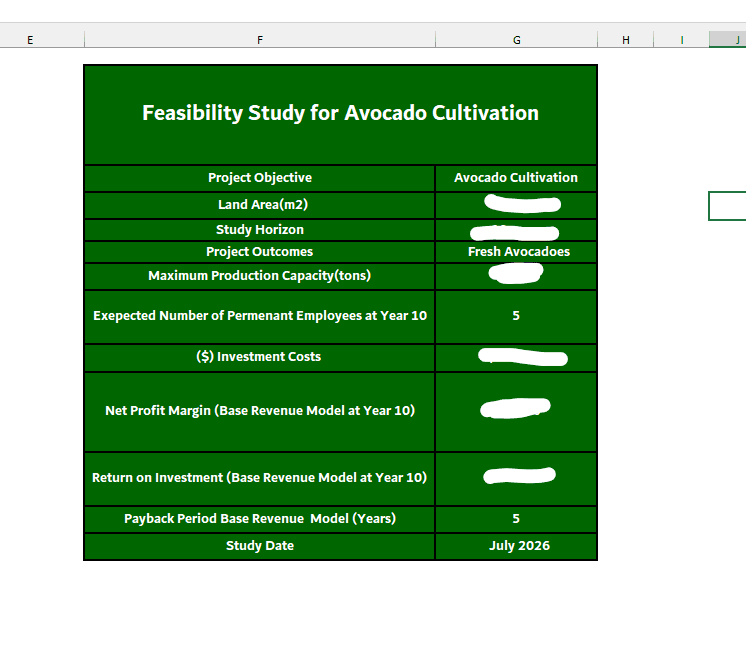Click the active selected cell in column J
This screenshot has height=648, width=746.
(x=727, y=206)
